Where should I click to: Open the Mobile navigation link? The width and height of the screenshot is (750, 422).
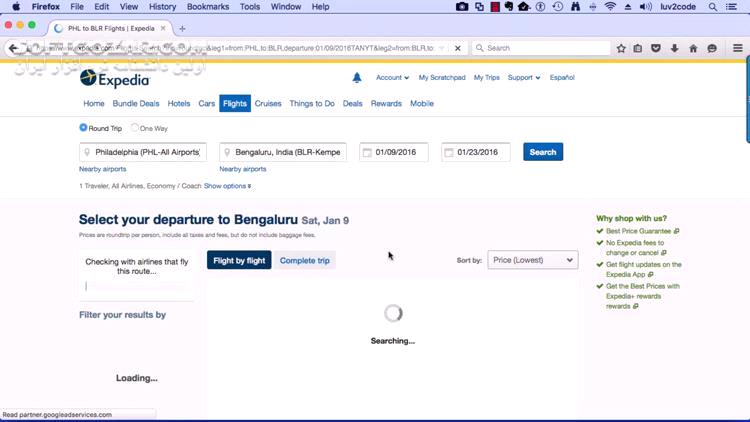click(x=422, y=103)
